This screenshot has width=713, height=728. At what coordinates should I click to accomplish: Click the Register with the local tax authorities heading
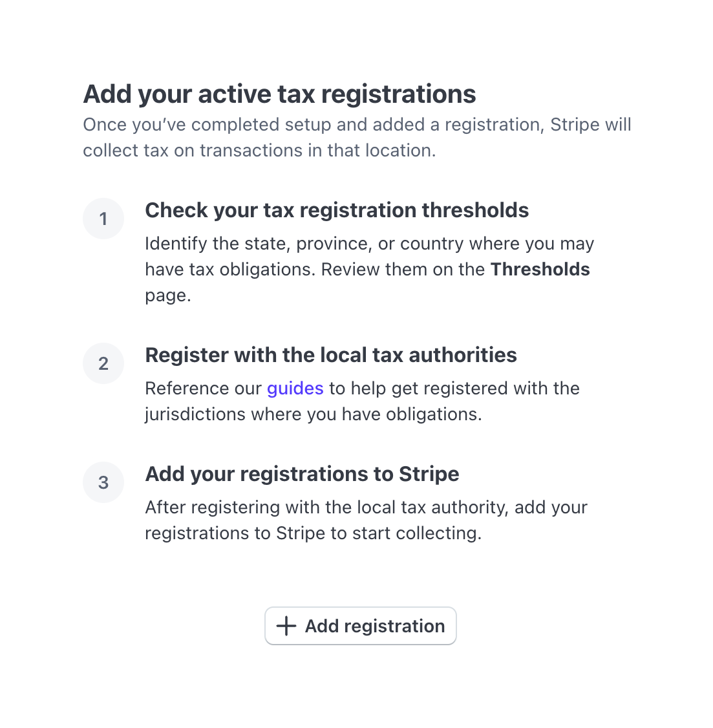[331, 355]
